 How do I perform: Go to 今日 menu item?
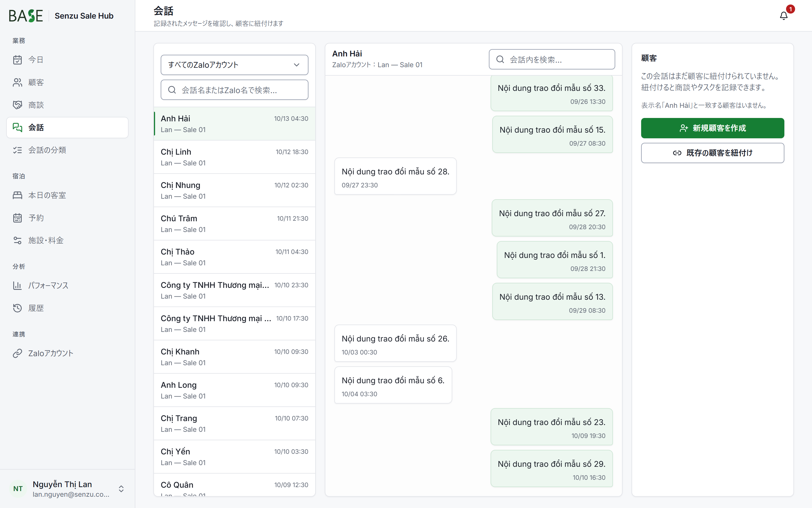[67, 60]
